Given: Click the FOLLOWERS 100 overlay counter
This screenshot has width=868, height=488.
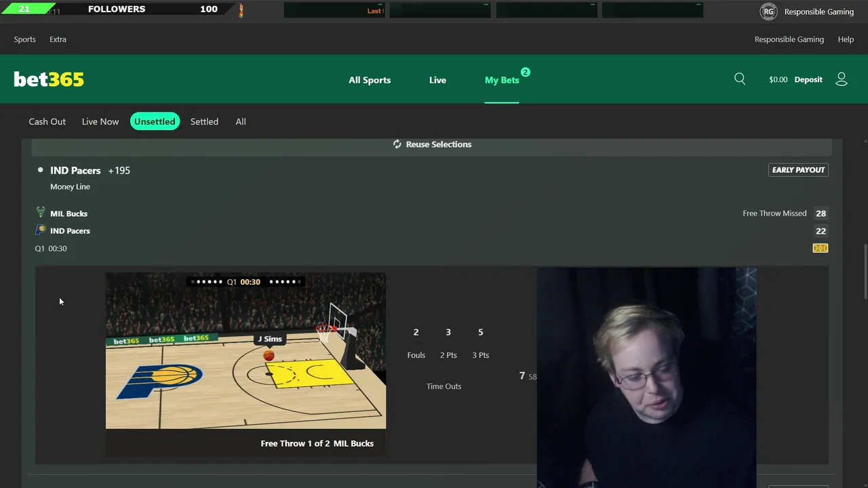Looking at the screenshot, I should (x=153, y=9).
